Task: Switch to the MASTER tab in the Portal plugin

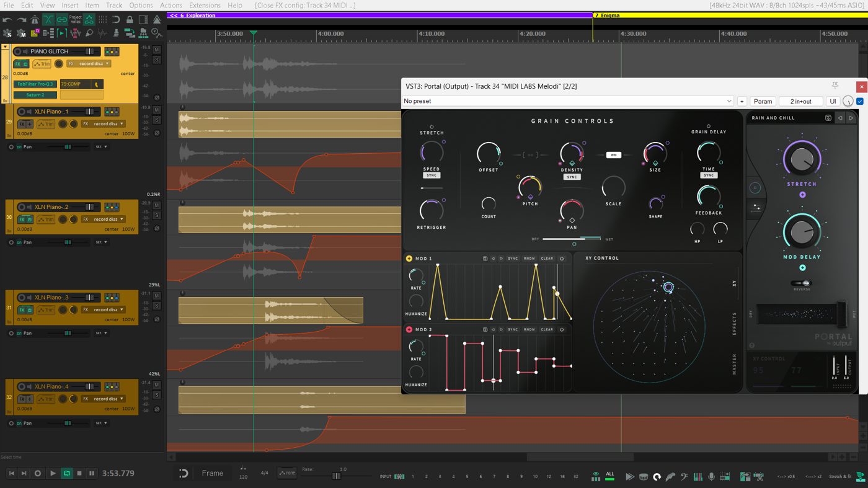Action: click(x=735, y=363)
